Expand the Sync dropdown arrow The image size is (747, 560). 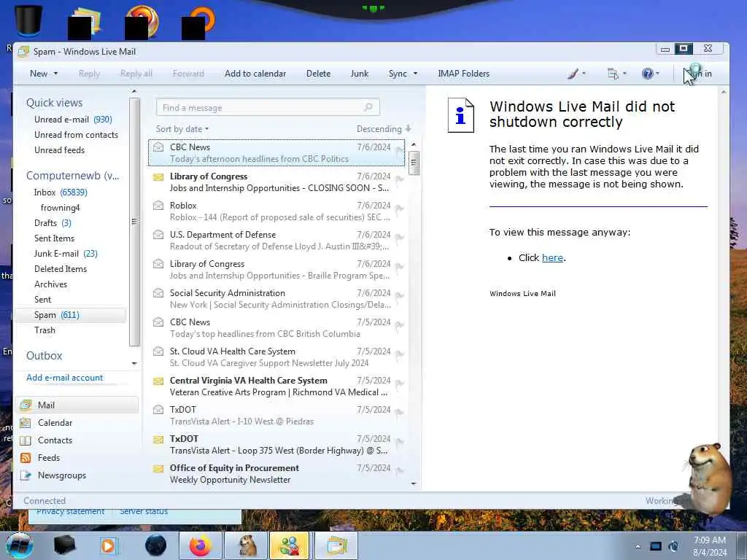pyautogui.click(x=415, y=74)
